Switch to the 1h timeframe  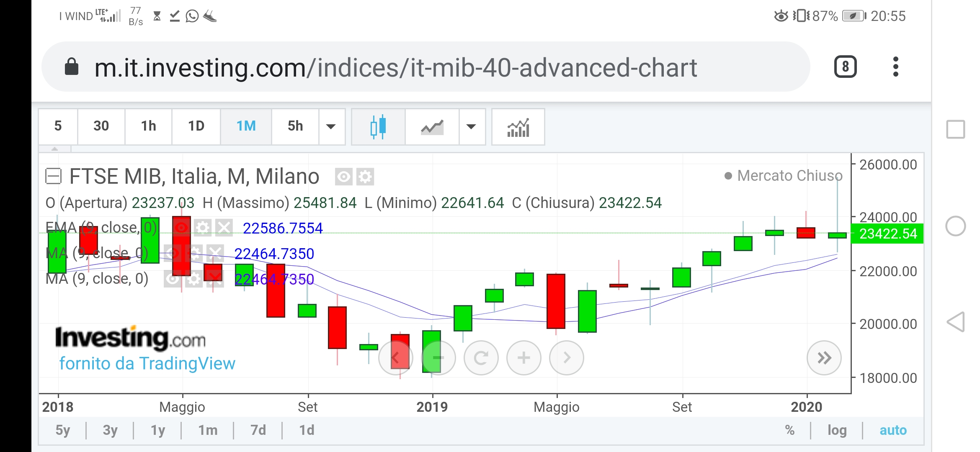148,126
